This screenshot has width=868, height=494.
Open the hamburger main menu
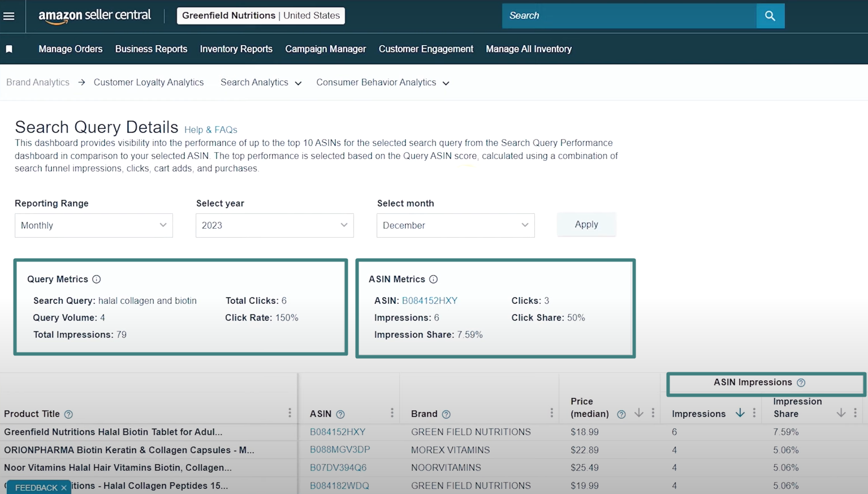point(9,16)
